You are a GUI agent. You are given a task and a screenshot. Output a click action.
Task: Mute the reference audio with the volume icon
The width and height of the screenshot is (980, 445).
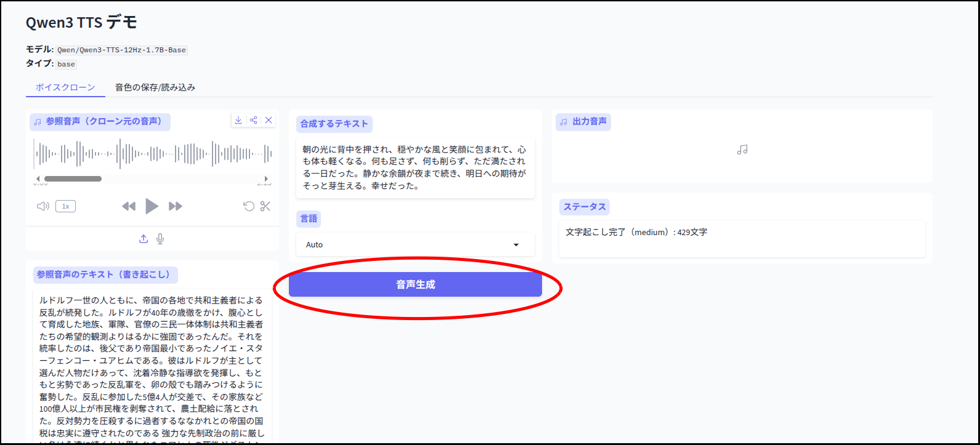(43, 206)
